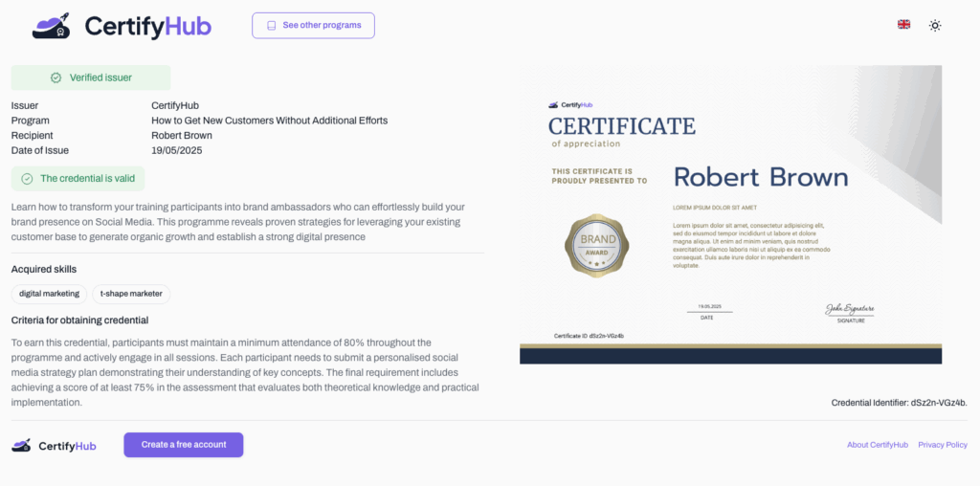The image size is (980, 486).
Task: Click 19.05.2025 date on certificate
Action: pyautogui.click(x=709, y=307)
